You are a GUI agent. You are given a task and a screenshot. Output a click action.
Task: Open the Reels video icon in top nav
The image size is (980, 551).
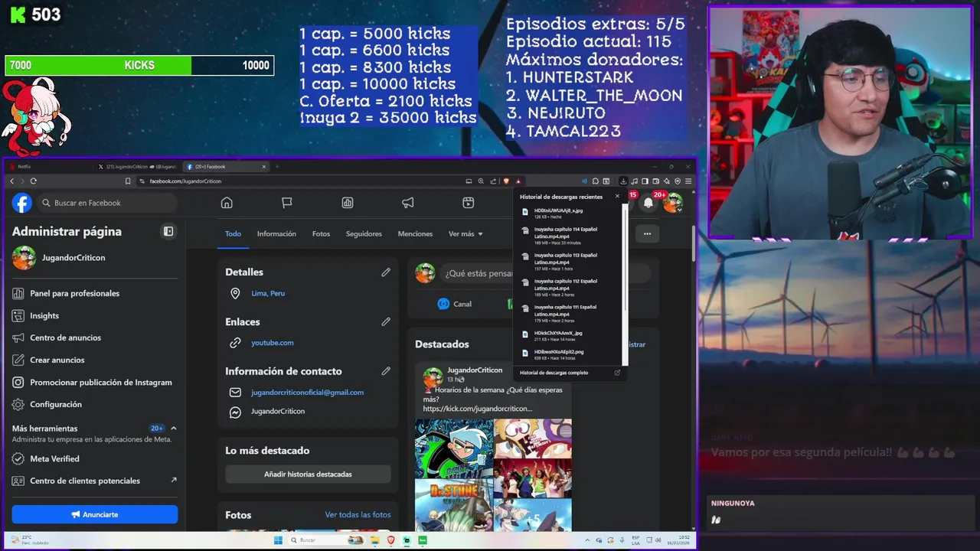coord(469,203)
